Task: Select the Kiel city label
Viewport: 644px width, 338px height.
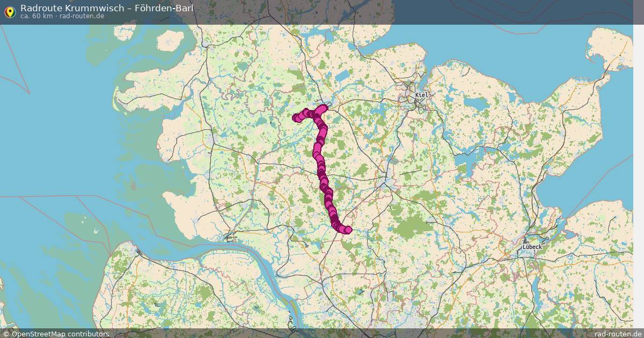Action: click(x=422, y=95)
